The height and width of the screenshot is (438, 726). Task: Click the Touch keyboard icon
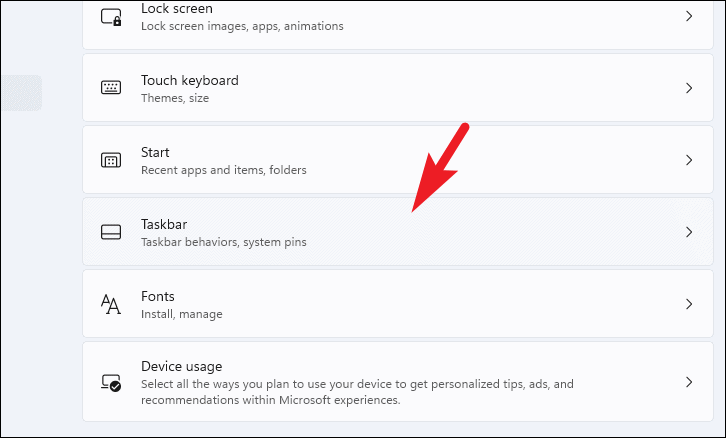coord(111,88)
